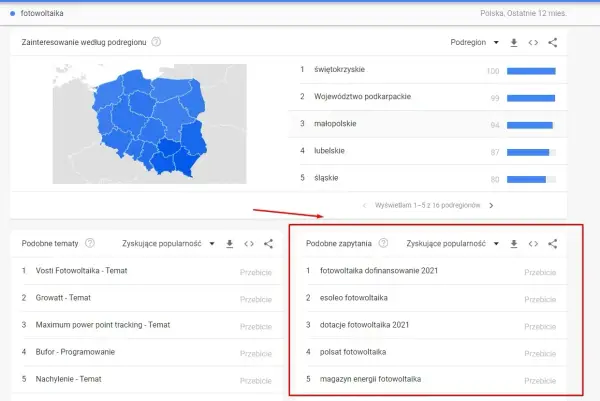
Task: Download the Podobne zapytania data
Action: point(514,244)
